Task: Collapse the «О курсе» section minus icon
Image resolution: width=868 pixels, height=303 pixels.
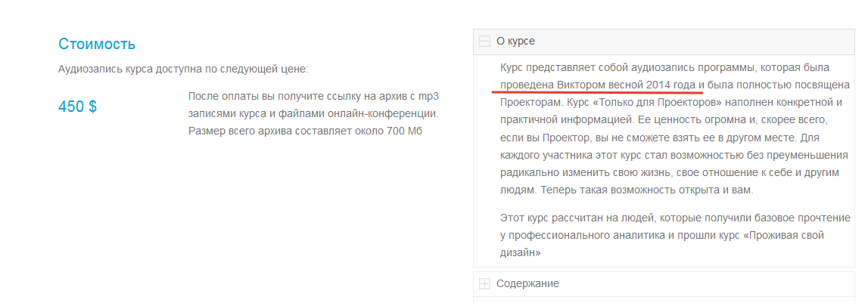Action: coord(485,42)
